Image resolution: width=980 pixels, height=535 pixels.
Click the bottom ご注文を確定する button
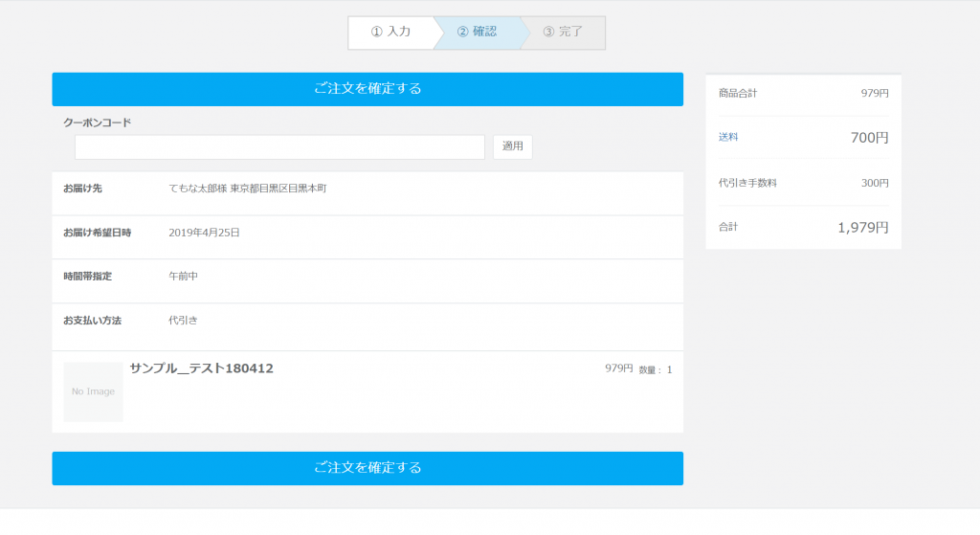[x=367, y=468]
